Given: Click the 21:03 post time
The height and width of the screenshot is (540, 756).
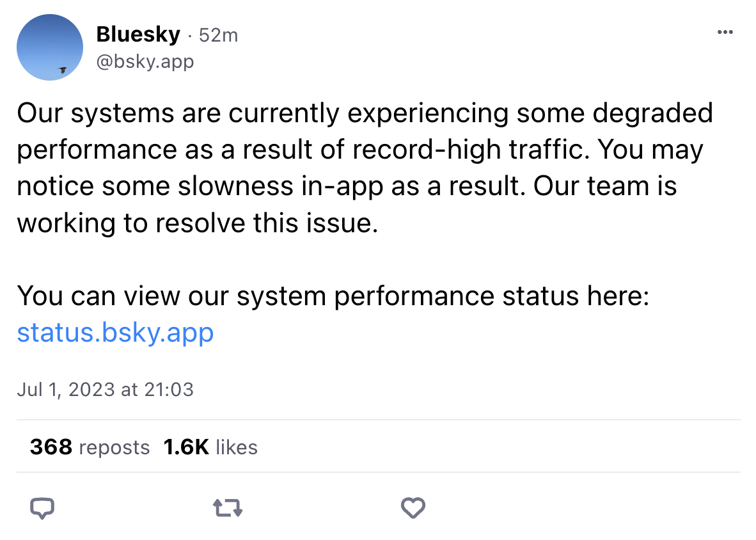Looking at the screenshot, I should (169, 389).
